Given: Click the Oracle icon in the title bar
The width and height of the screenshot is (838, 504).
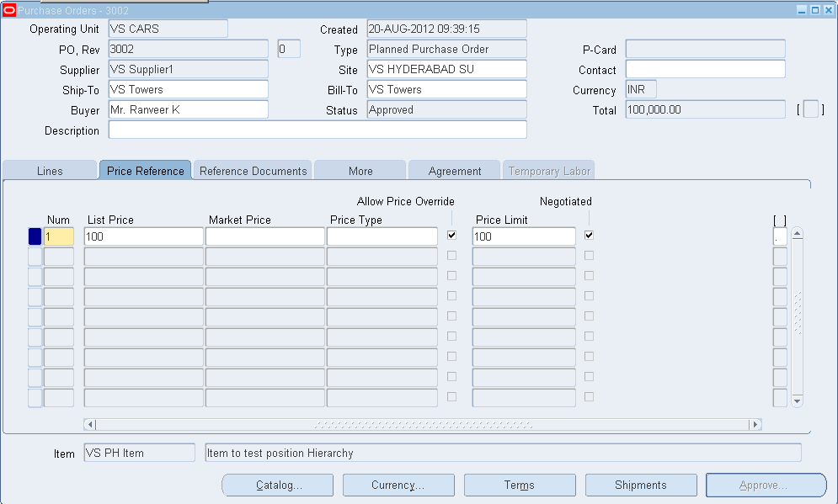Looking at the screenshot, I should (9, 9).
